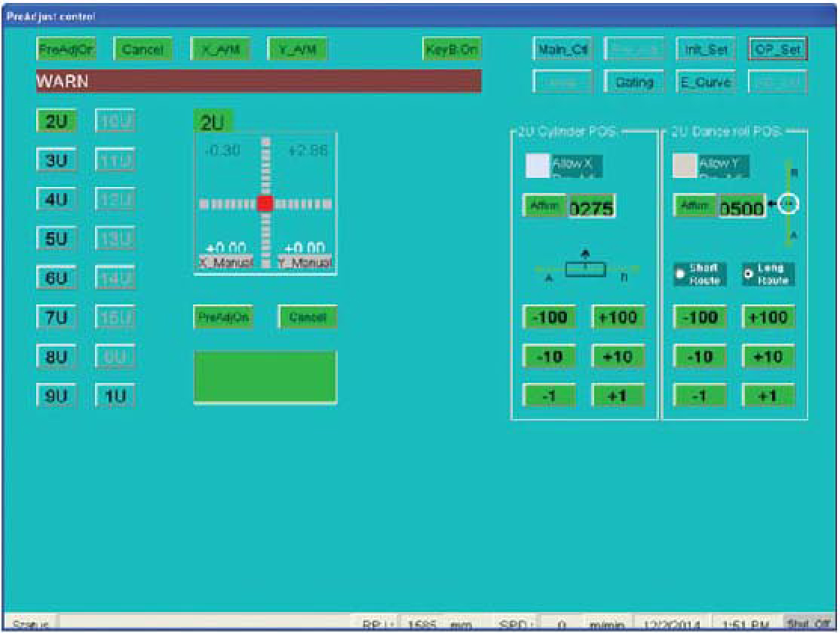Viewport: 840px width, 633px height.
Task: Select the Short Route radio option
Action: coord(679,273)
